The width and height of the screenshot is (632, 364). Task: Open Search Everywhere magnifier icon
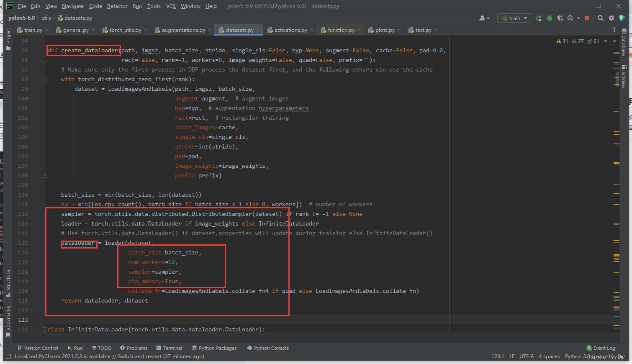601,18
